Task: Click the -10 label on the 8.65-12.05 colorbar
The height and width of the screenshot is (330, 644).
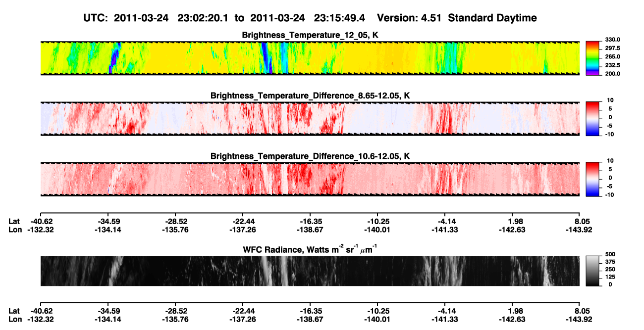Action: tap(609, 134)
